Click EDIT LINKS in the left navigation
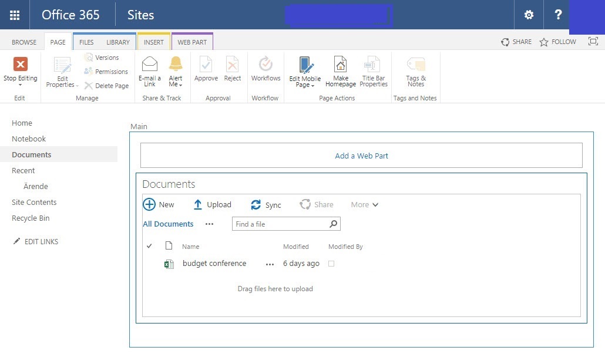The image size is (605, 364). [x=35, y=241]
